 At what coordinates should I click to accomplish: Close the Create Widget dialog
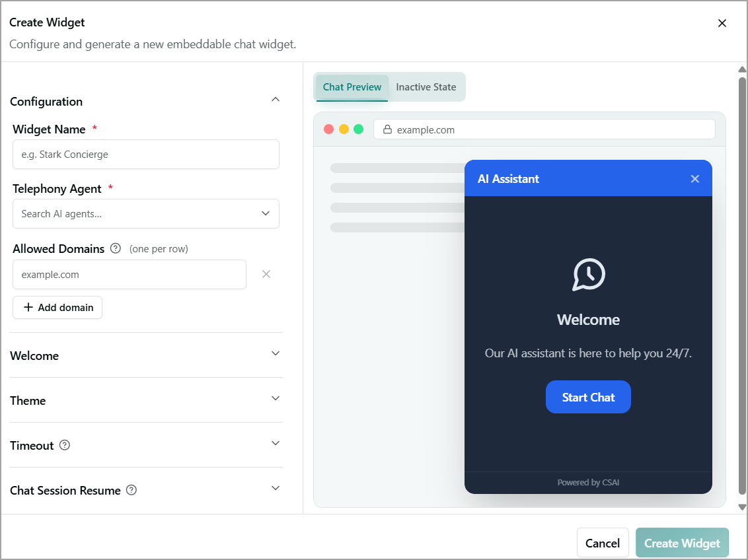pyautogui.click(x=722, y=23)
